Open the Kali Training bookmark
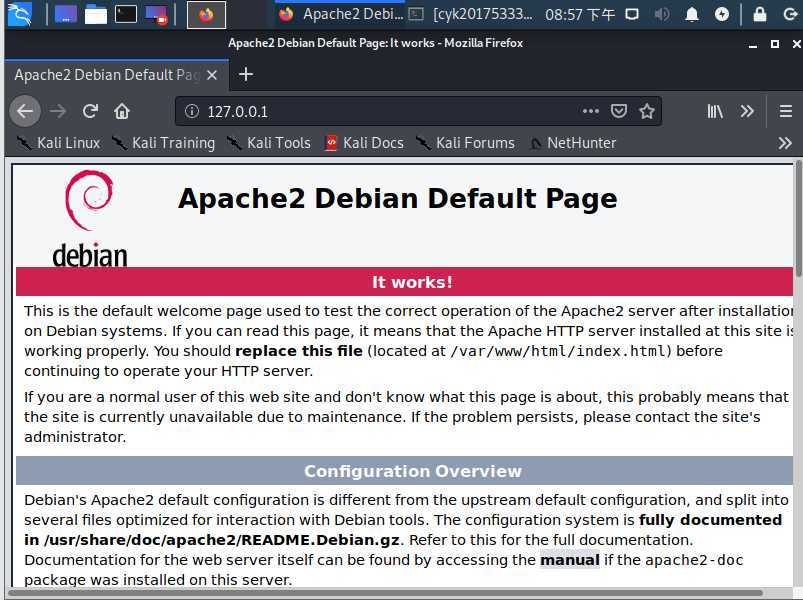Screen dimensions: 803x600 pos(164,143)
